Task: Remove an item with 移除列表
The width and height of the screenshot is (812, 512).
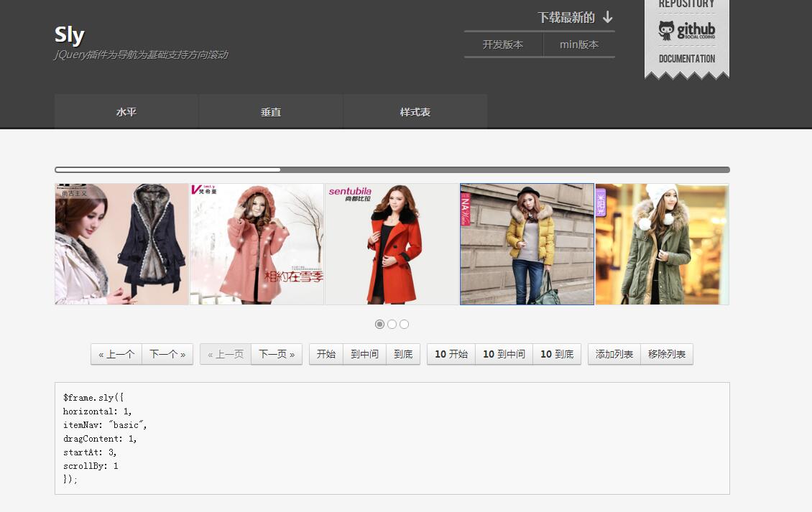Action: point(667,354)
